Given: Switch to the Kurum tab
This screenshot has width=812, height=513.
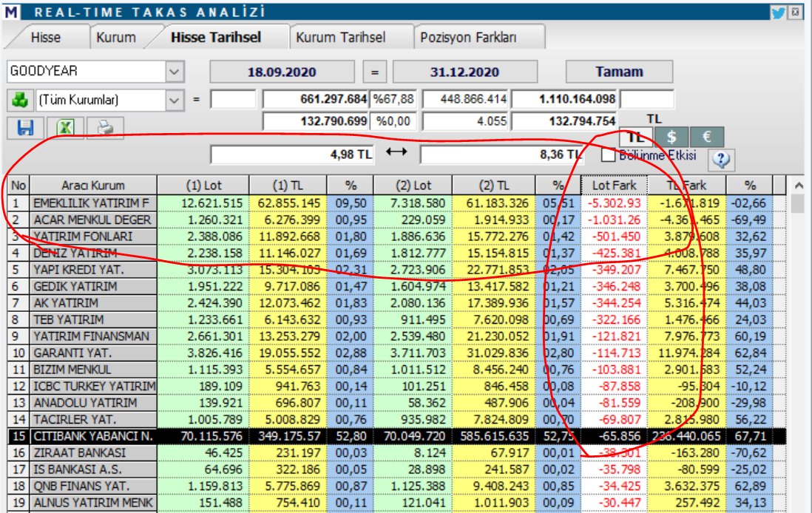Looking at the screenshot, I should [116, 37].
